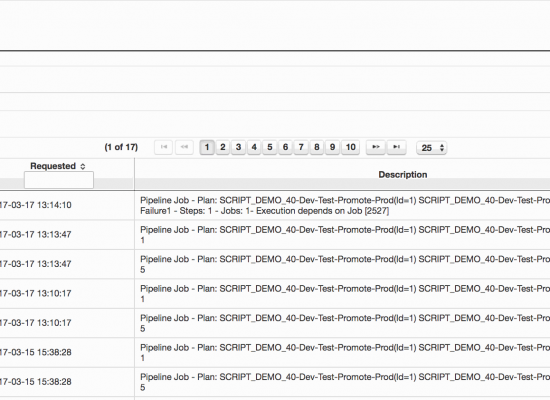
Task: Go to the previous page of results
Action: coord(185,147)
